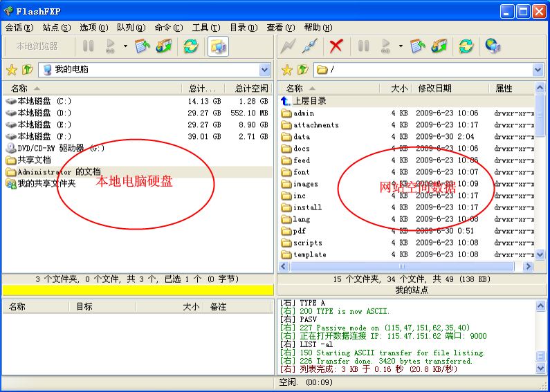Click the red X abort icon

(x=336, y=46)
